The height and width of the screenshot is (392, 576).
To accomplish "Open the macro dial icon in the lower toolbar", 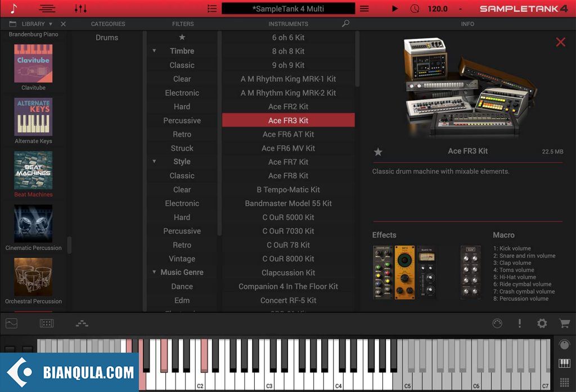I will point(497,323).
